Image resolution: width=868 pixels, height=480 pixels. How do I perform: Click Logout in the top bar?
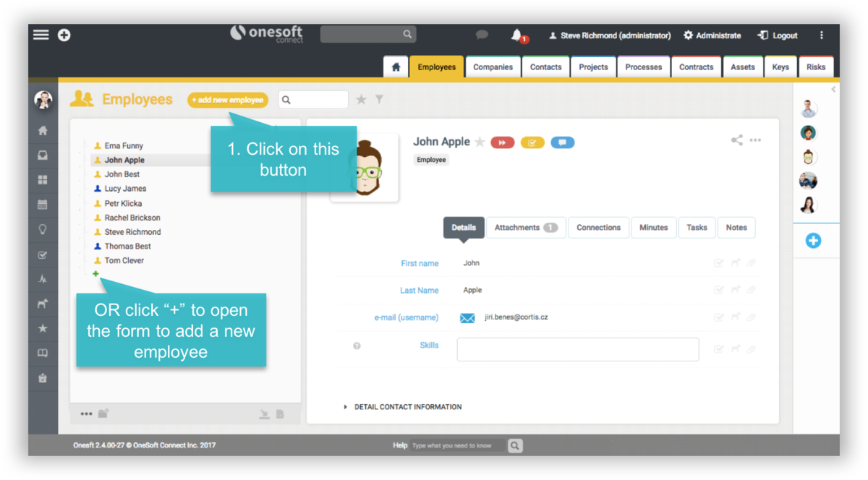[x=778, y=35]
